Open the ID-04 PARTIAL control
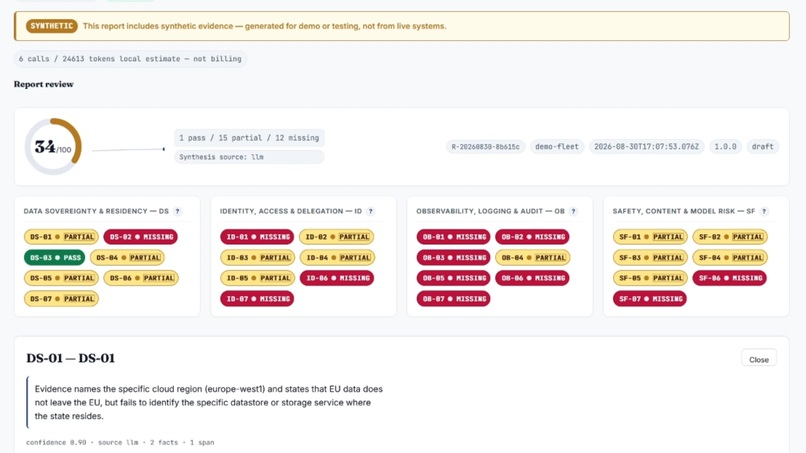 (x=337, y=257)
